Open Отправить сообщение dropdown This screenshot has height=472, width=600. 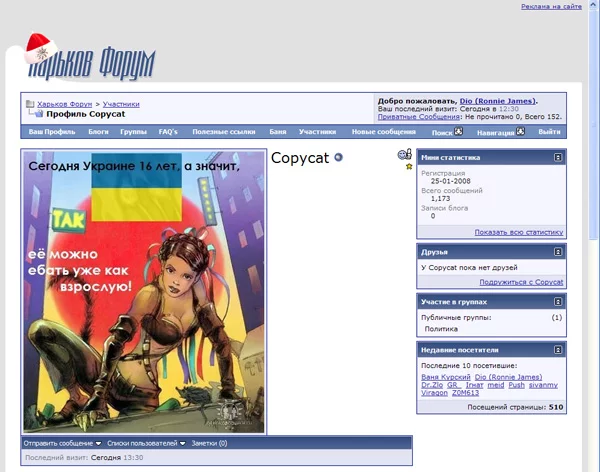click(62, 443)
